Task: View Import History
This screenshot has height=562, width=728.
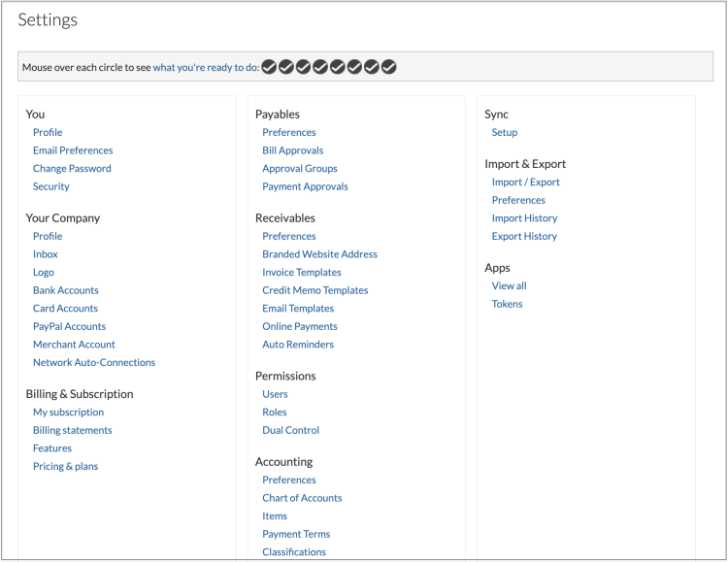Action: pos(524,218)
